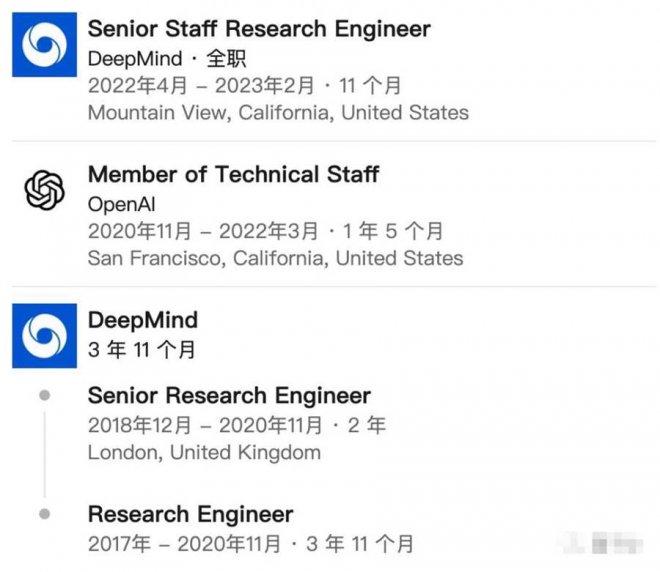Click the San Francisco, California location text
660x572 pixels.
click(x=275, y=258)
